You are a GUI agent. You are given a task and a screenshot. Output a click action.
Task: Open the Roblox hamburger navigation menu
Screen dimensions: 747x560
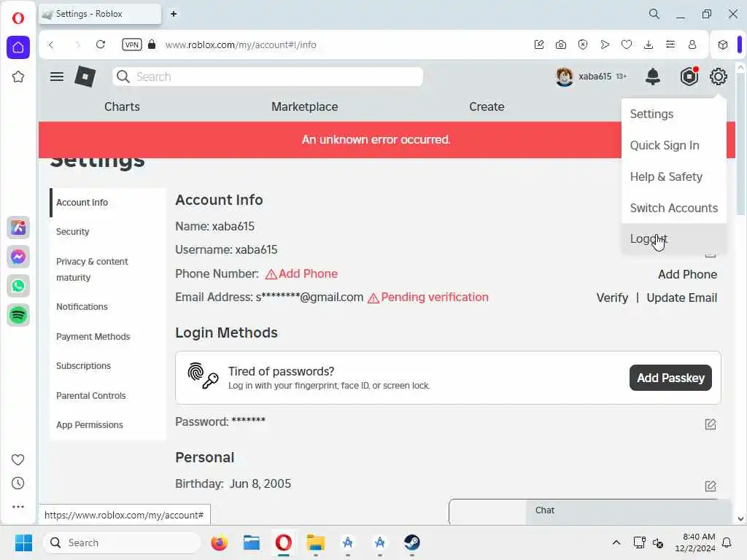57,76
